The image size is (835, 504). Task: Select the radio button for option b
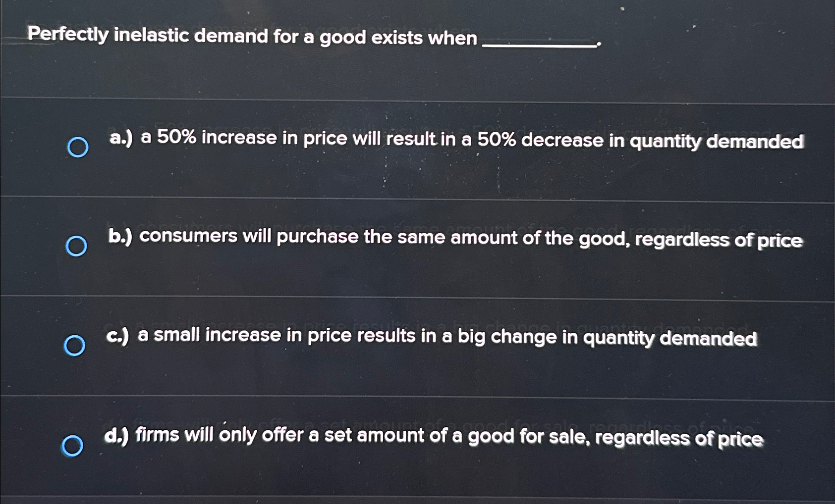tap(76, 246)
